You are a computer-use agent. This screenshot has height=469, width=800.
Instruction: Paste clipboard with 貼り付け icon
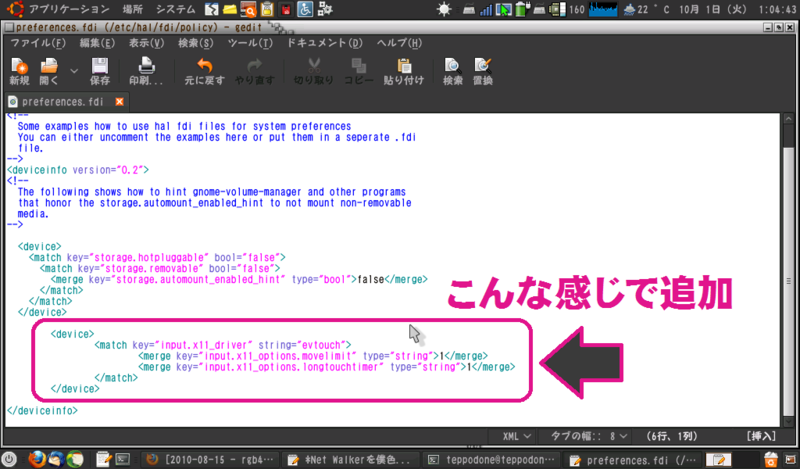404,71
